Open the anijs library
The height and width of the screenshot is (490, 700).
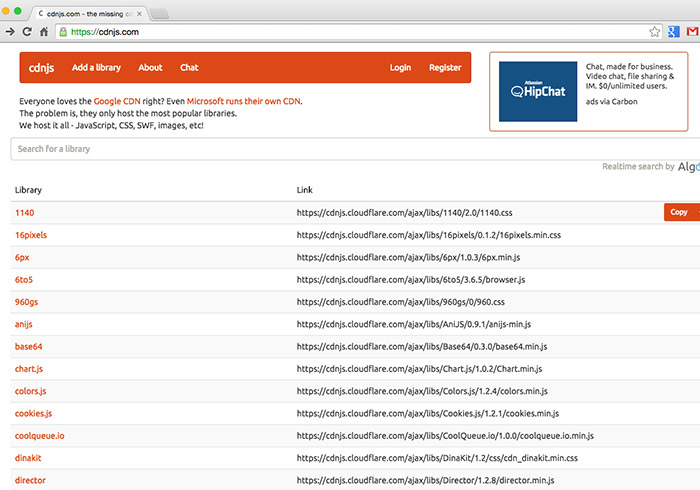click(x=24, y=324)
